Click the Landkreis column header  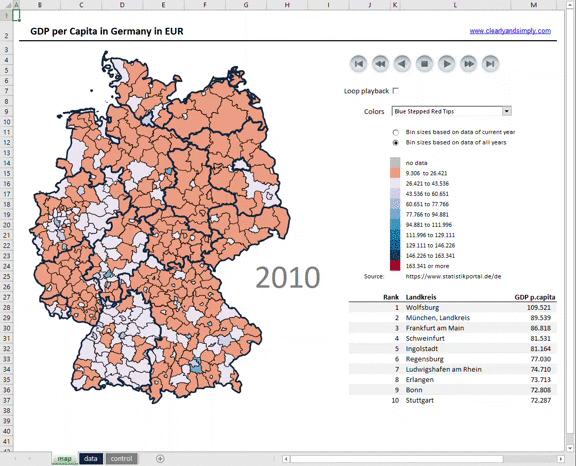[421, 297]
